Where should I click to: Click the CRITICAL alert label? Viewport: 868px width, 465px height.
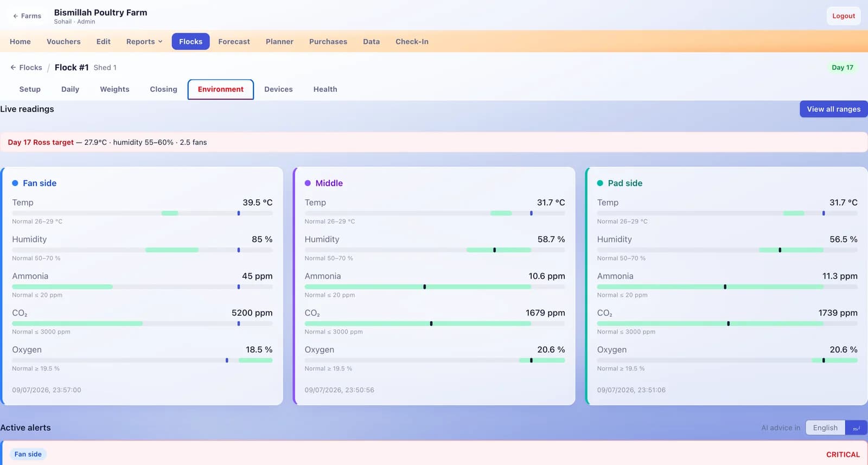pyautogui.click(x=843, y=455)
